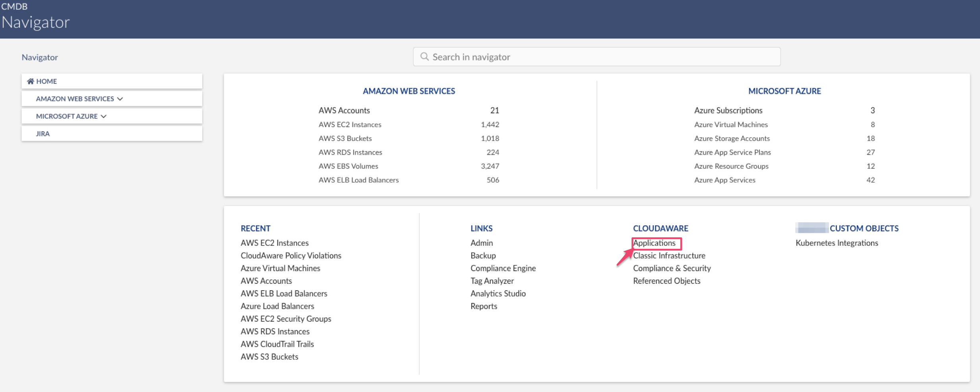Click the Home icon in sidebar
The height and width of the screenshot is (392, 980).
(30, 81)
